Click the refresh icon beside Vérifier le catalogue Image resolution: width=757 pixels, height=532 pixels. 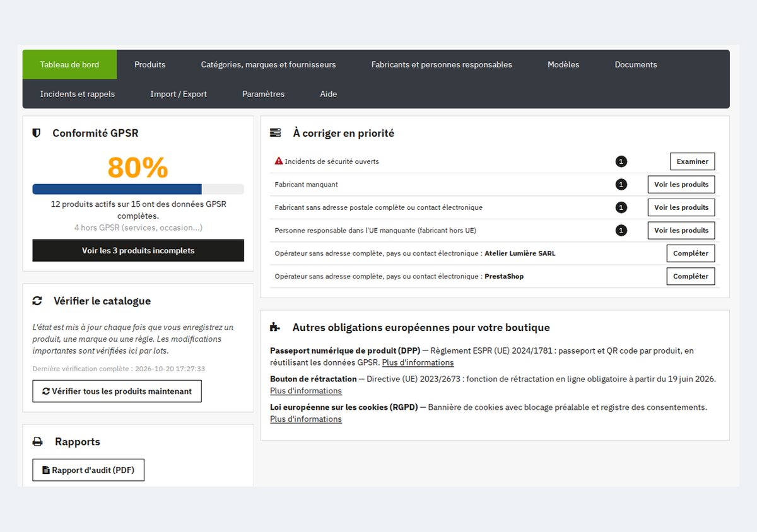click(37, 301)
